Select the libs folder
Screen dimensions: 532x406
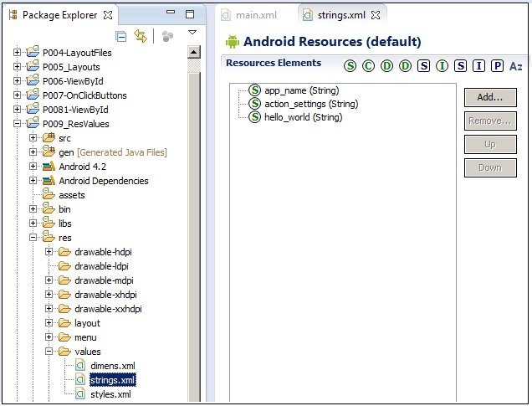click(x=64, y=224)
